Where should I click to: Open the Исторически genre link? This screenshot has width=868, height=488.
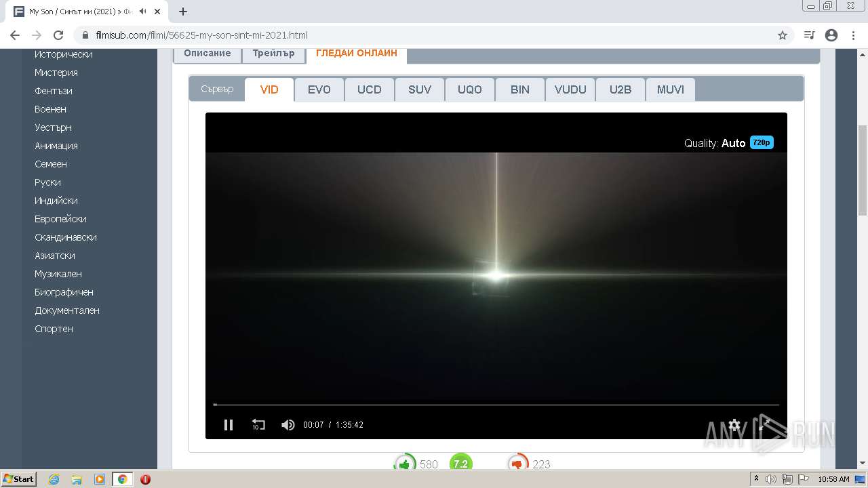(x=64, y=54)
